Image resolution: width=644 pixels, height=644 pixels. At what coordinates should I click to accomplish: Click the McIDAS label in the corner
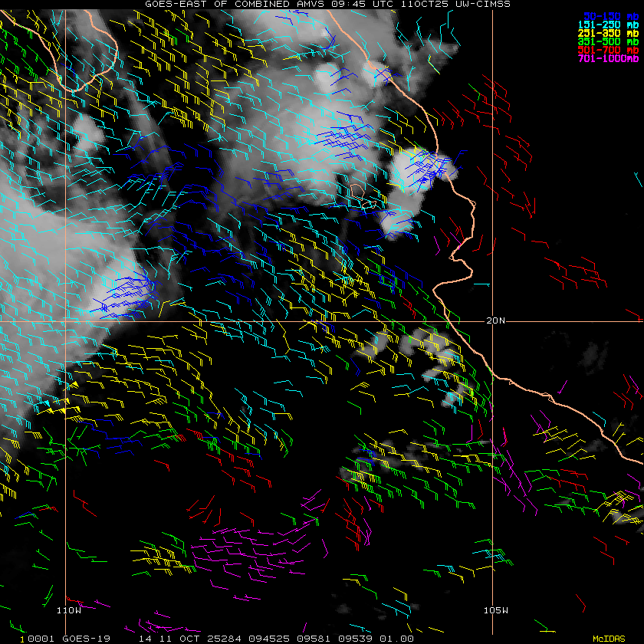[x=609, y=639]
